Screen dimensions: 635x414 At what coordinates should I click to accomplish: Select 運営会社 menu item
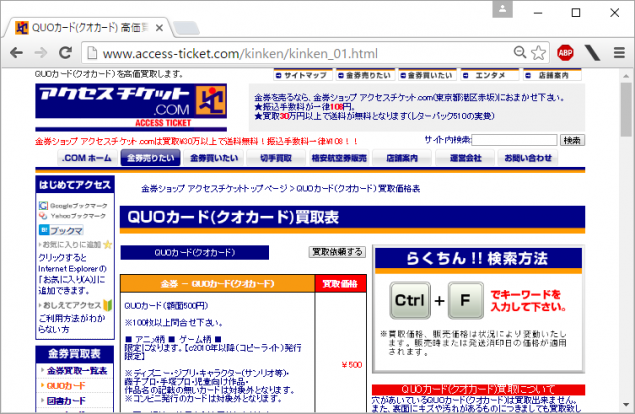[x=465, y=158]
